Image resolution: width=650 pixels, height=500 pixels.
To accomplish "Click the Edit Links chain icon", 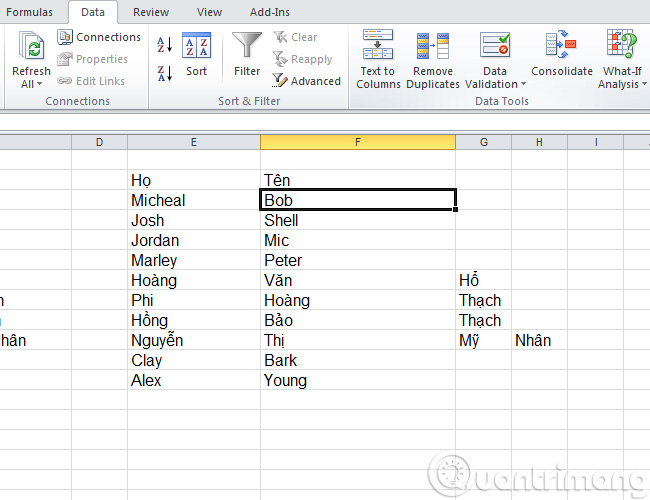I will coord(65,81).
